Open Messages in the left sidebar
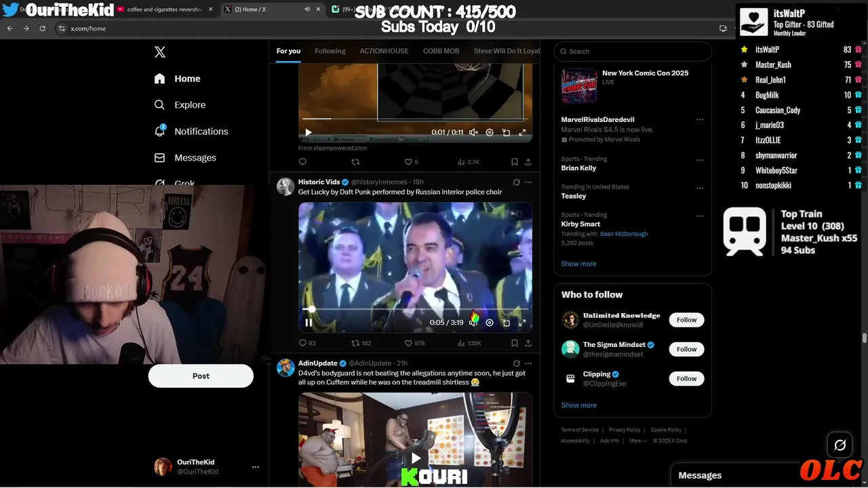The height and width of the screenshot is (488, 868). point(185,158)
